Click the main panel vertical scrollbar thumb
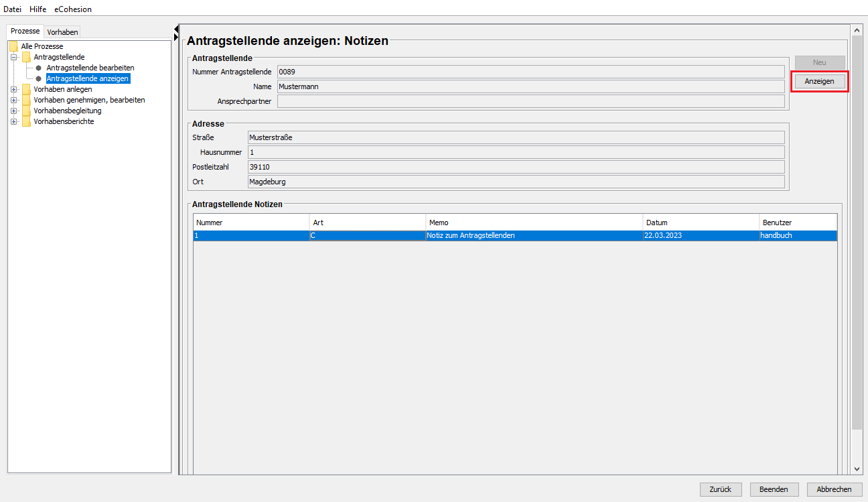This screenshot has width=868, height=502. 857,233
